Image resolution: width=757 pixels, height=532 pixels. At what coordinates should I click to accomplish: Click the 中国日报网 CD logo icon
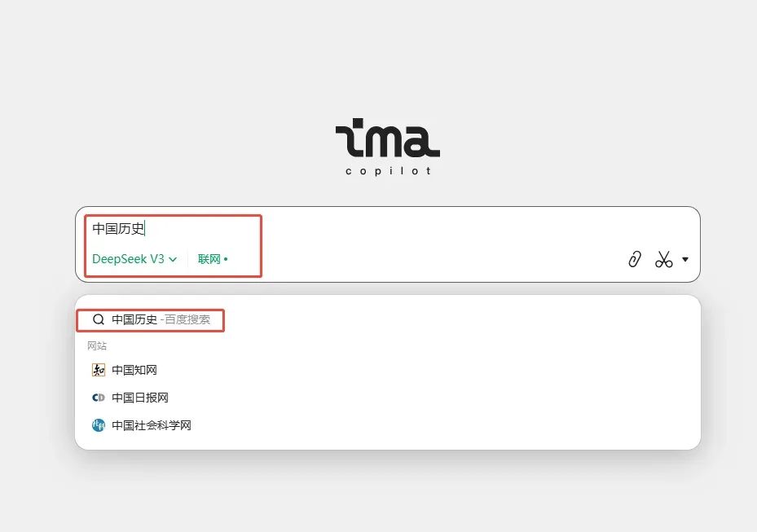click(99, 398)
